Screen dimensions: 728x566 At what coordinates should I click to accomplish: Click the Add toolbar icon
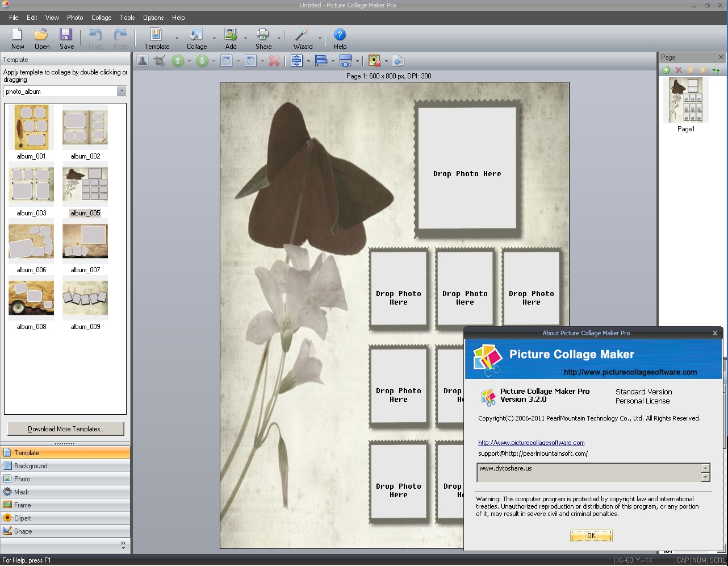tap(229, 38)
